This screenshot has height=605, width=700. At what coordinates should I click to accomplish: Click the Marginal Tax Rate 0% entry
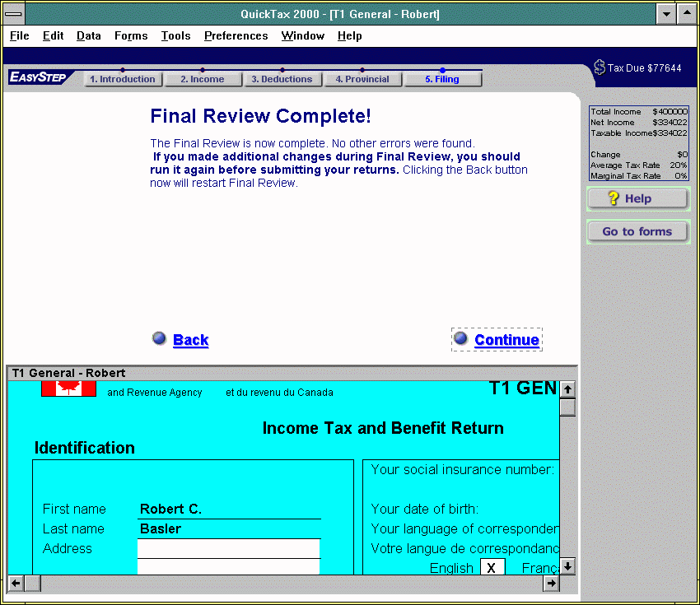[639, 176]
